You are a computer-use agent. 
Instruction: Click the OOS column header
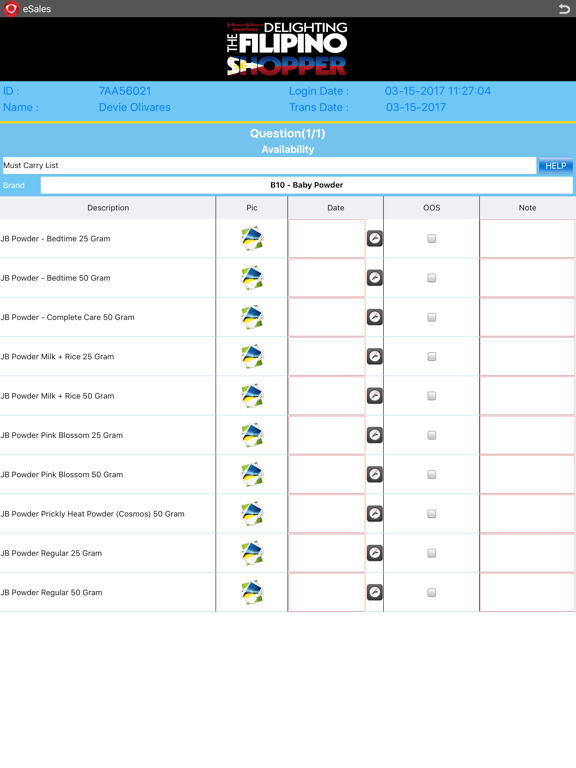point(432,208)
